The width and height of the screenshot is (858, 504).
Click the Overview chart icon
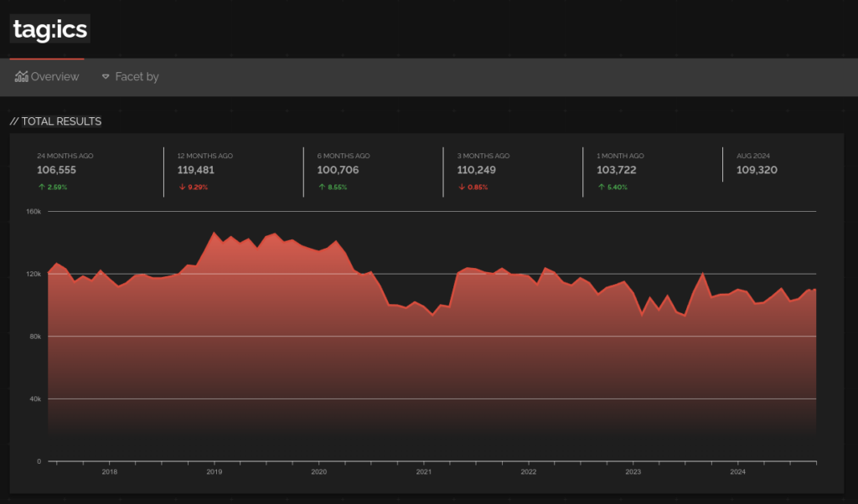(x=21, y=76)
